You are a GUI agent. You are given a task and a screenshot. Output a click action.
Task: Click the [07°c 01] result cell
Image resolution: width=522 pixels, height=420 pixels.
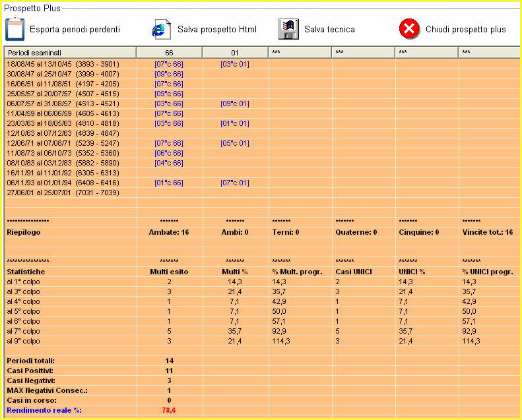tap(235, 183)
